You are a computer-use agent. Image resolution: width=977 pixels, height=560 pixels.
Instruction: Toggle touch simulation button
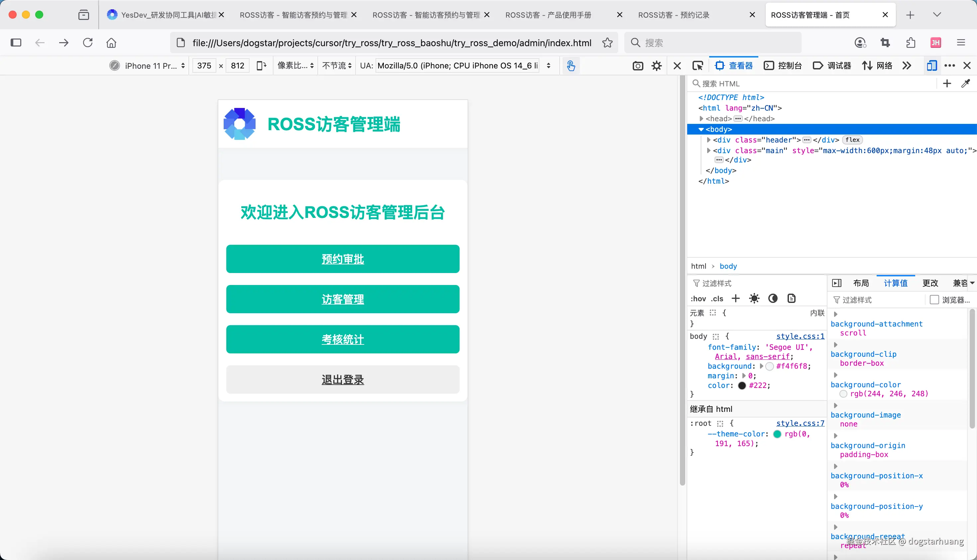[571, 66]
